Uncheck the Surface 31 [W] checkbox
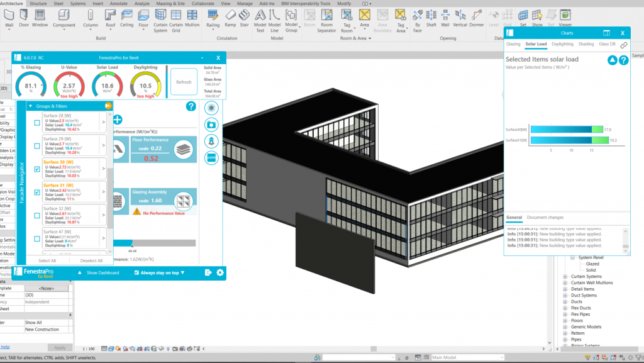Viewport: 644px width, 363px height. point(37,192)
